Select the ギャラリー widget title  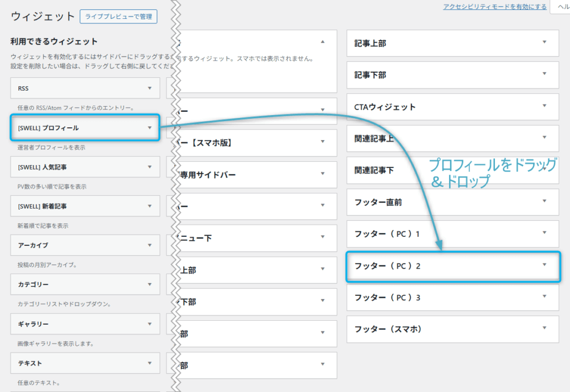tap(33, 324)
